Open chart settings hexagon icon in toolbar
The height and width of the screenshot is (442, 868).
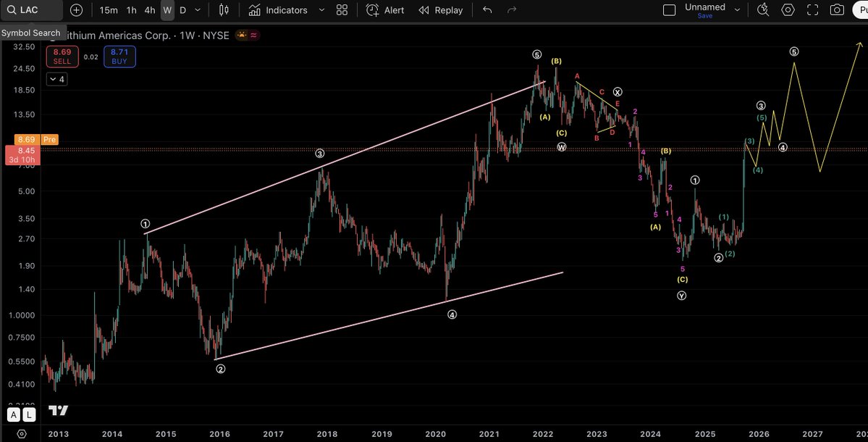(788, 10)
